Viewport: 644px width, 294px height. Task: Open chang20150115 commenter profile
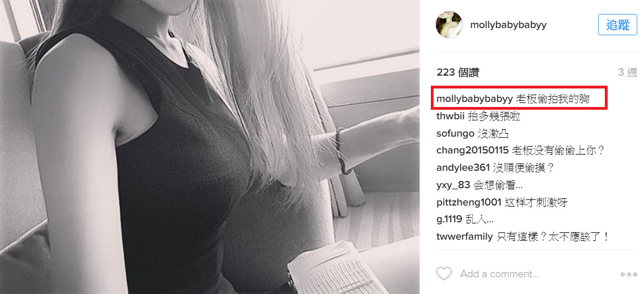point(472,151)
